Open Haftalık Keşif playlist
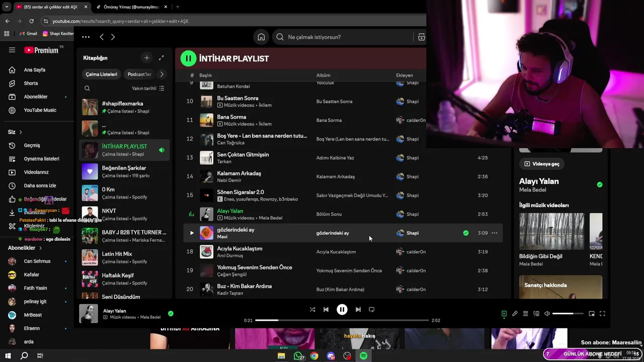This screenshot has height=362, width=644. click(124, 279)
